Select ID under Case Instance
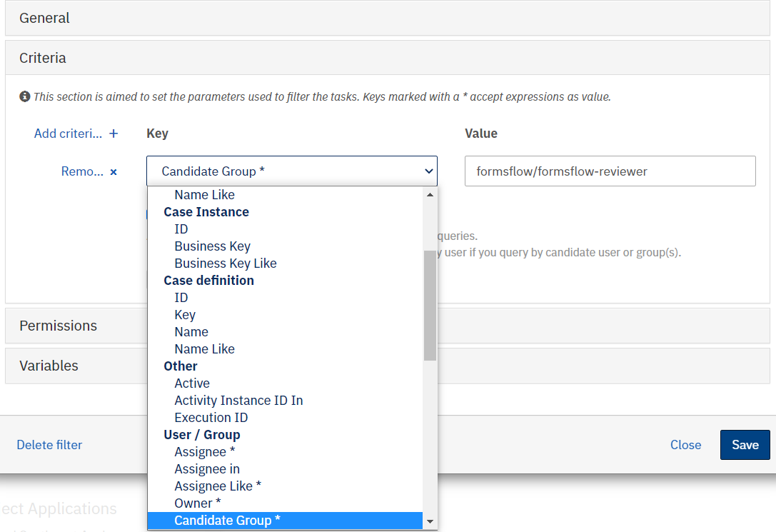Image resolution: width=776 pixels, height=532 pixels. pyautogui.click(x=285, y=229)
